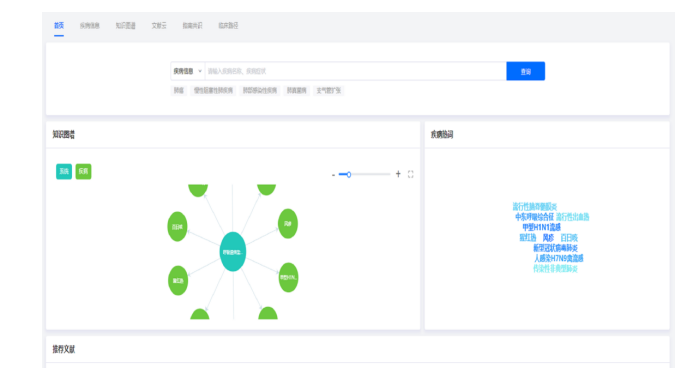Click the graph zoom slider handle
This screenshot has width=693, height=369.
point(349,175)
